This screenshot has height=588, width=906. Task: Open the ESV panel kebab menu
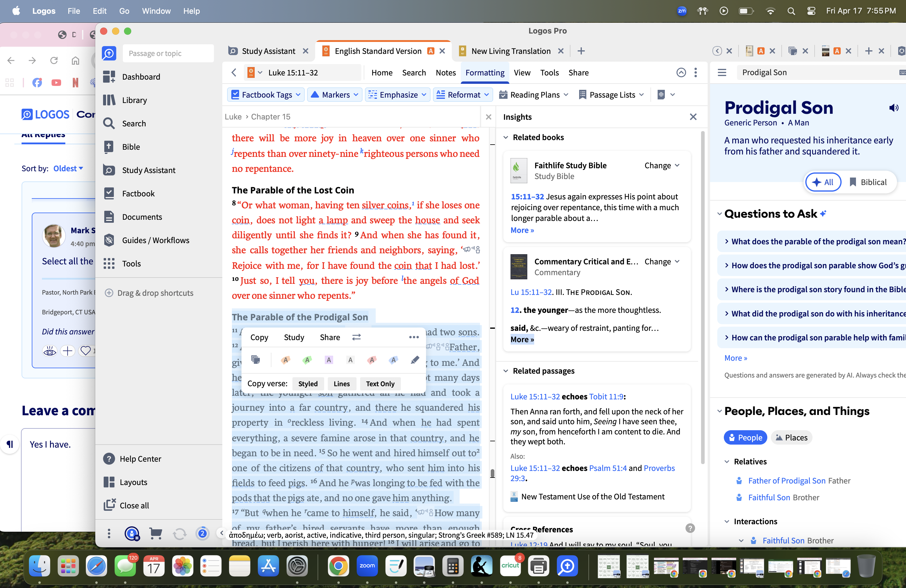tap(695, 73)
